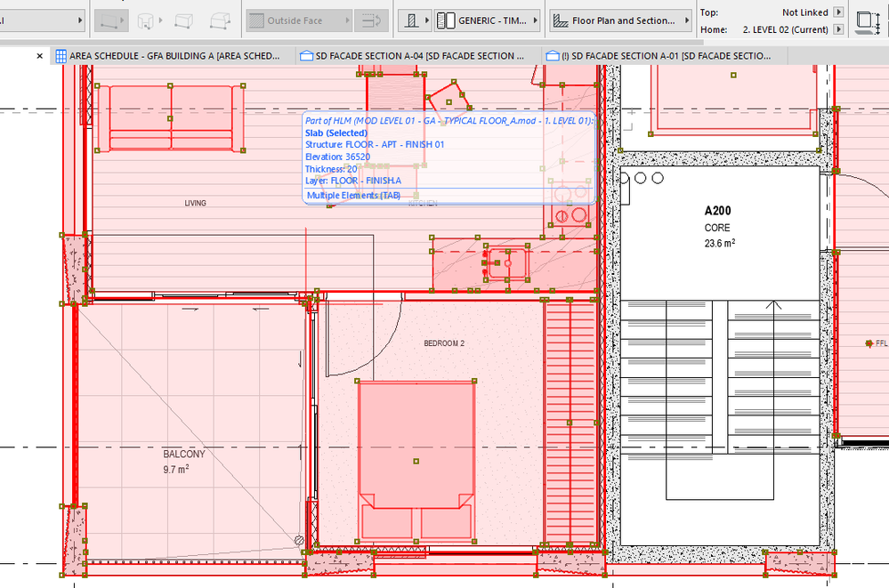Close the current floor plan tab

(x=39, y=56)
